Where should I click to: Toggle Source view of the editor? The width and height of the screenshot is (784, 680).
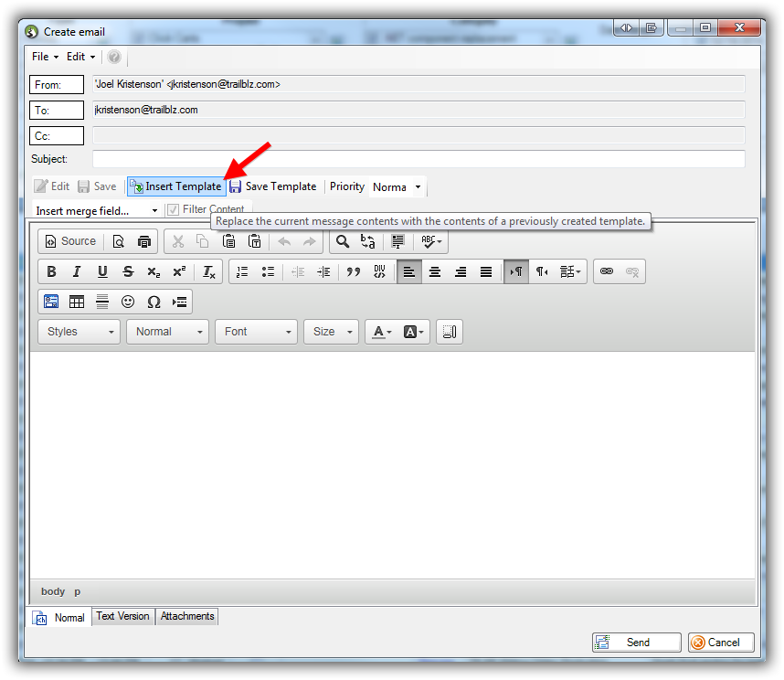(x=70, y=241)
